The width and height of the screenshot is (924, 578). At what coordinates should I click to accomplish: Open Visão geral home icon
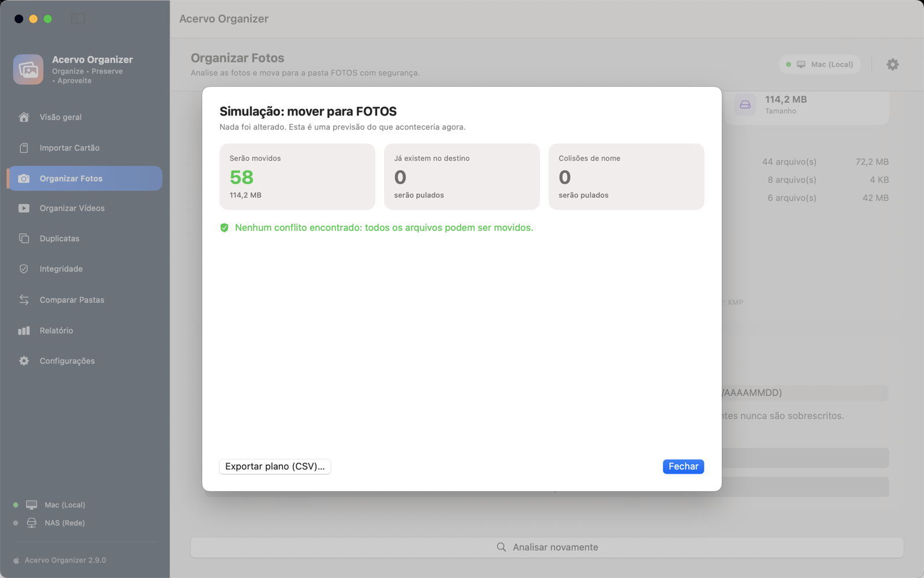(x=24, y=117)
